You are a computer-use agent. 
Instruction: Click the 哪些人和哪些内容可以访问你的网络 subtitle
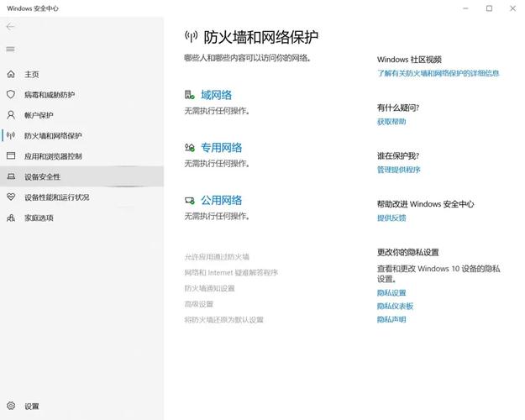[248, 58]
